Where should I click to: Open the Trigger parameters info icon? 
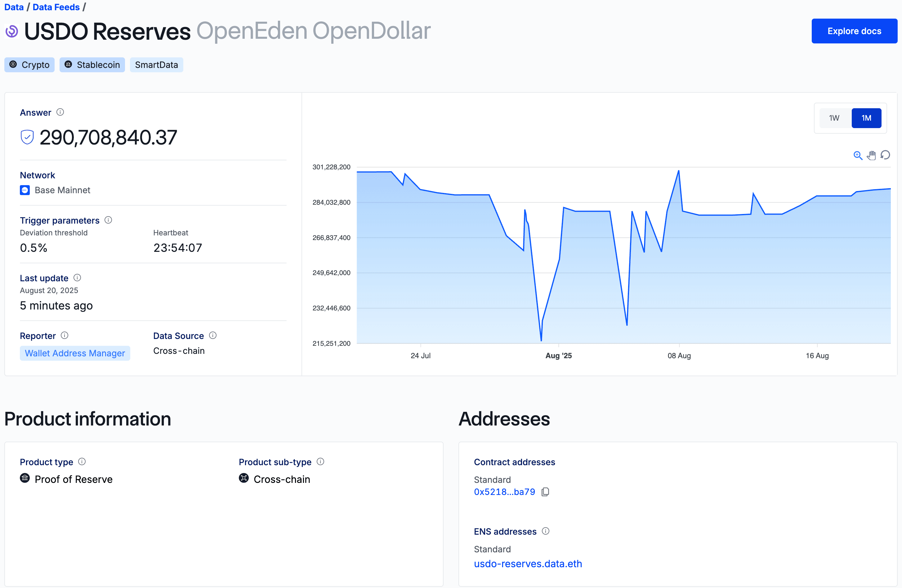108,220
